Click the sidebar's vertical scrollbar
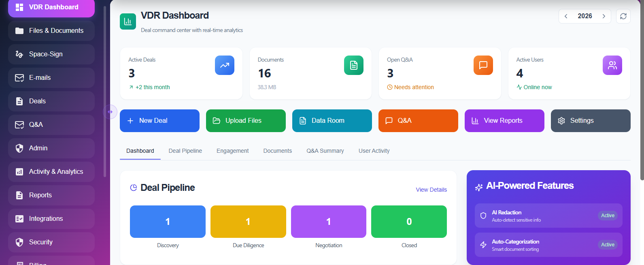This screenshot has height=265, width=644. point(105,92)
